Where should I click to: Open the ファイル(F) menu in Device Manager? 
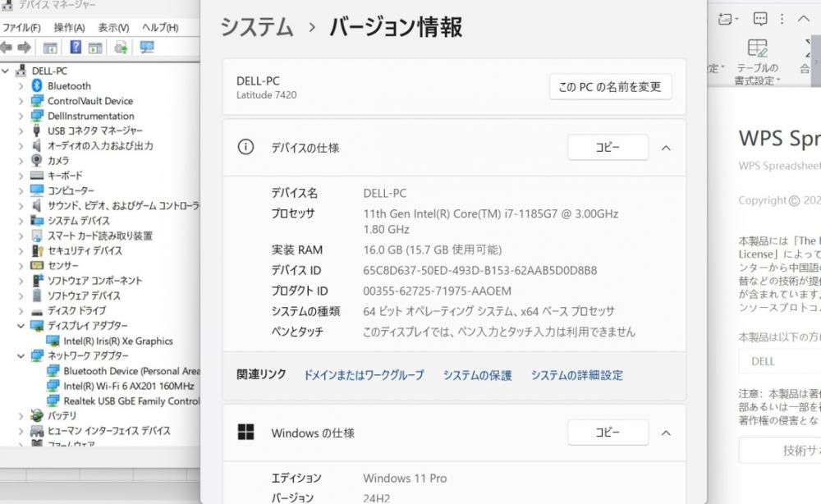point(21,27)
